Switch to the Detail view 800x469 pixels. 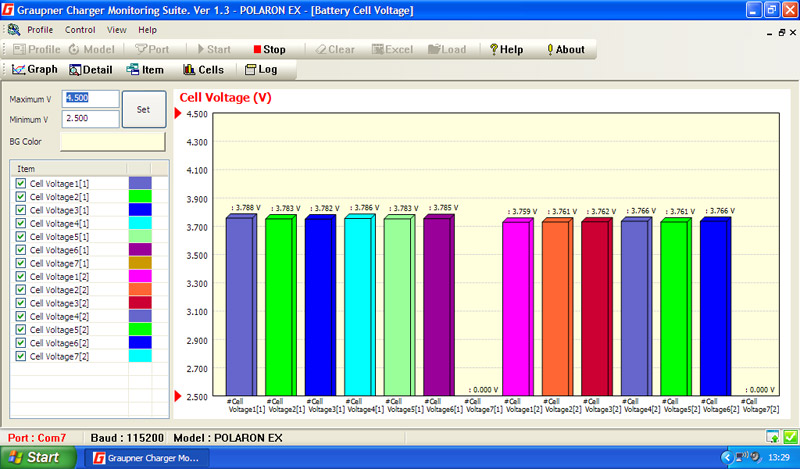point(91,70)
